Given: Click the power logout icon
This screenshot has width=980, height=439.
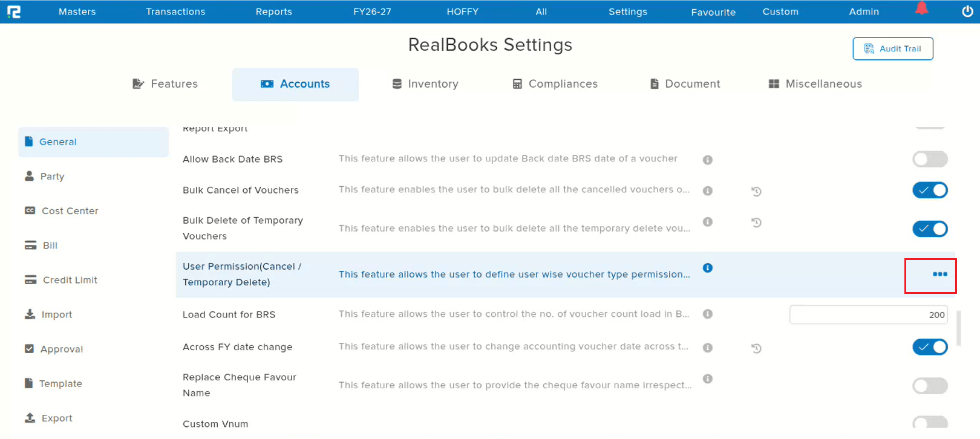Looking at the screenshot, I should click(967, 11).
